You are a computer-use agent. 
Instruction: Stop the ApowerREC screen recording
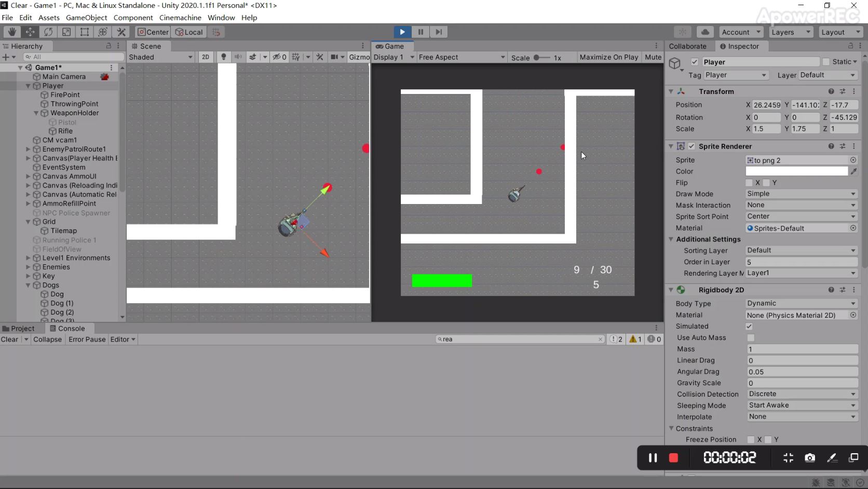pyautogui.click(x=673, y=457)
